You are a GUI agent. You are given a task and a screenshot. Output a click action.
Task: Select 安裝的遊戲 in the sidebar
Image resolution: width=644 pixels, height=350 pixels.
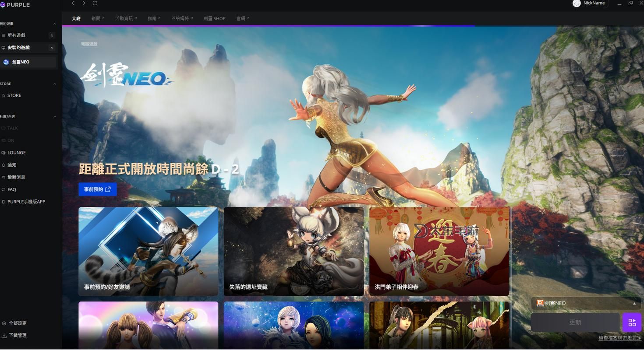tap(28, 47)
